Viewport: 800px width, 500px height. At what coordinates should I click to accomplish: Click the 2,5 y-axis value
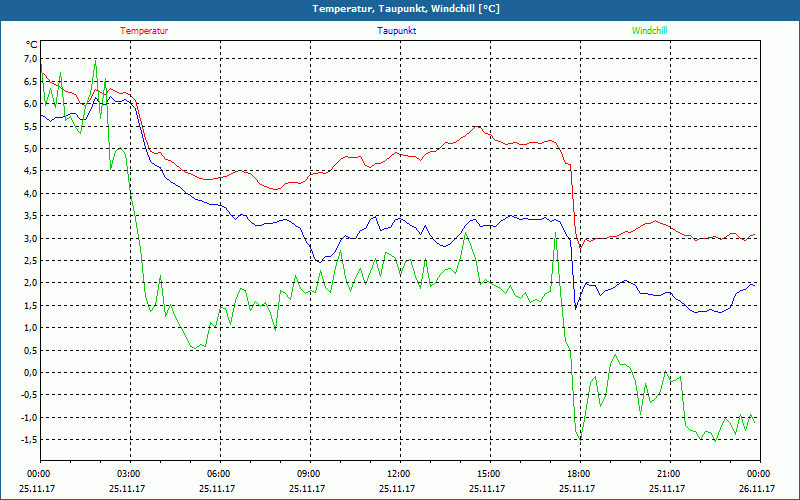[31, 261]
